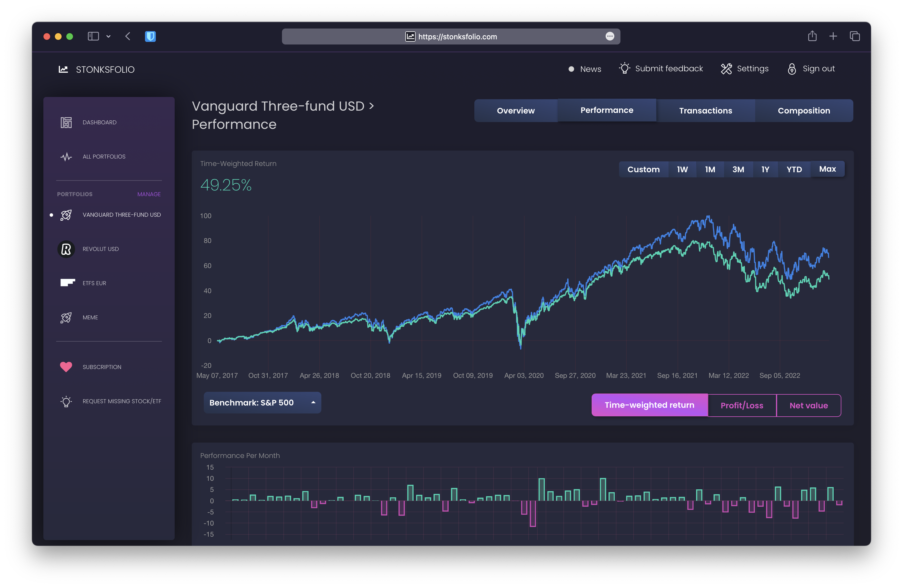Click the Settings tools icon
The height and width of the screenshot is (588, 903).
[726, 69]
